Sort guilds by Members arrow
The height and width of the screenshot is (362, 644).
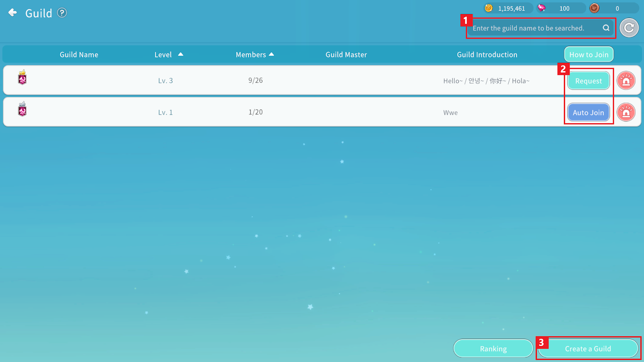(x=271, y=54)
